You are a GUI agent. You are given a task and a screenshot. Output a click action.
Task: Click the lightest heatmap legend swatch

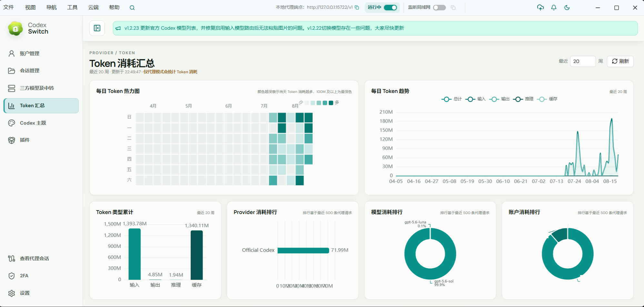(307, 103)
